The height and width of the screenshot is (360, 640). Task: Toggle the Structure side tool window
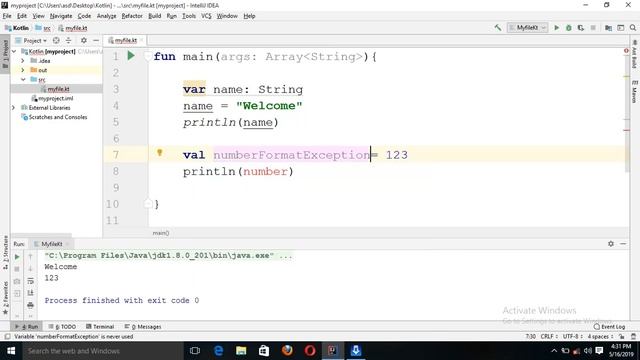pyautogui.click(x=5, y=252)
